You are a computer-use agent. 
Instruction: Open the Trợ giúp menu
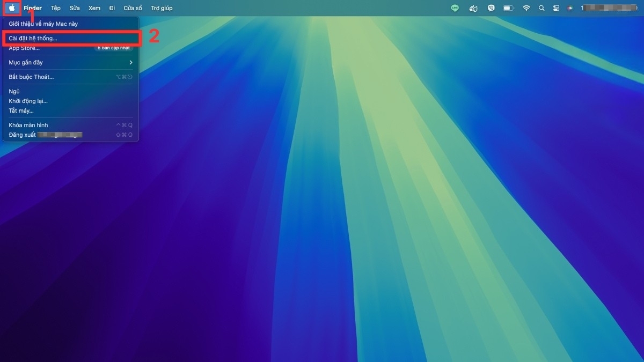pyautogui.click(x=162, y=8)
